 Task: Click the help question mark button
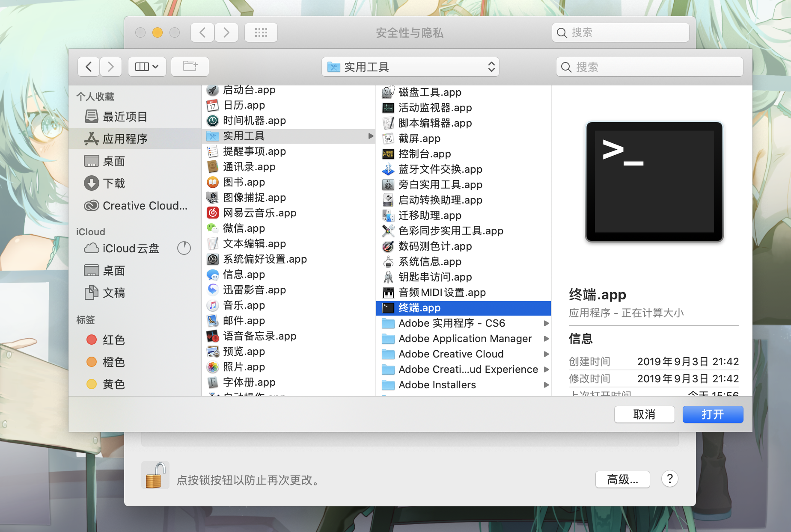(670, 479)
